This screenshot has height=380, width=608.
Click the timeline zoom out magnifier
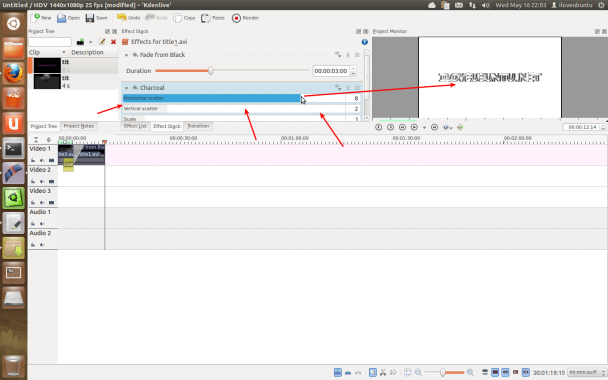tap(418, 372)
